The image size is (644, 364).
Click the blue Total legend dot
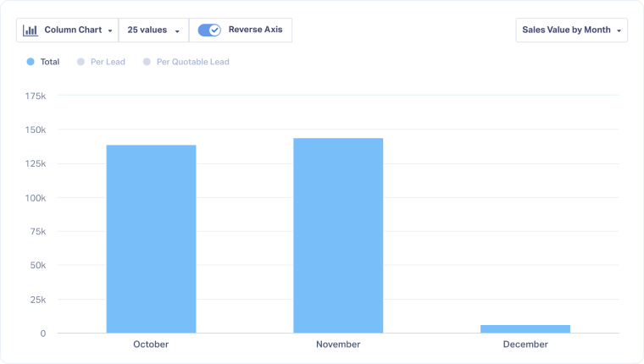(31, 62)
